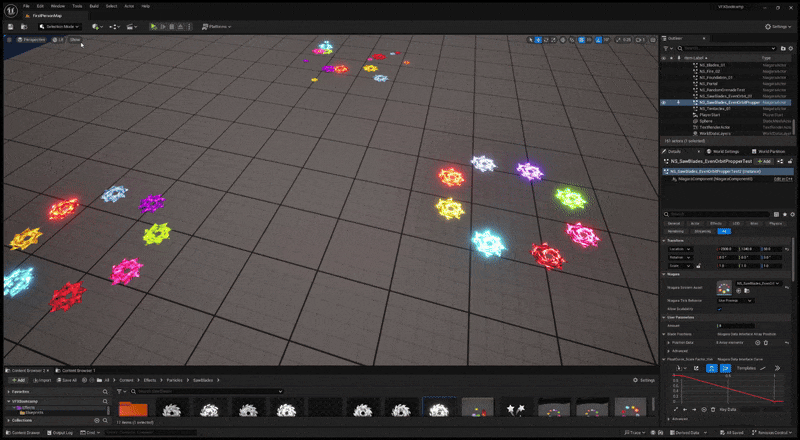Image resolution: width=800 pixels, height=440 pixels.
Task: Open the blueprint/script icon next to Add in Details
Action: [781, 161]
